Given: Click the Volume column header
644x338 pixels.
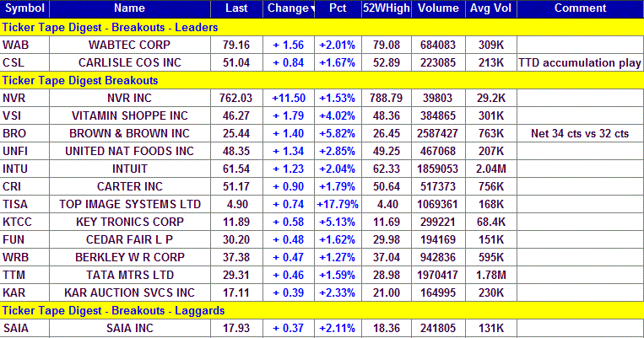Looking at the screenshot, I should [438, 8].
